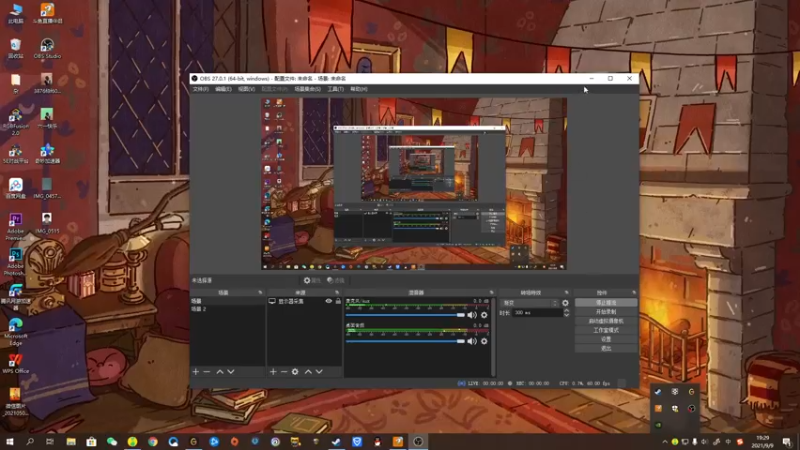This screenshot has width=800, height=450.
Task: Adjust the 麦克风/Aux volume slider
Action: pos(405,315)
